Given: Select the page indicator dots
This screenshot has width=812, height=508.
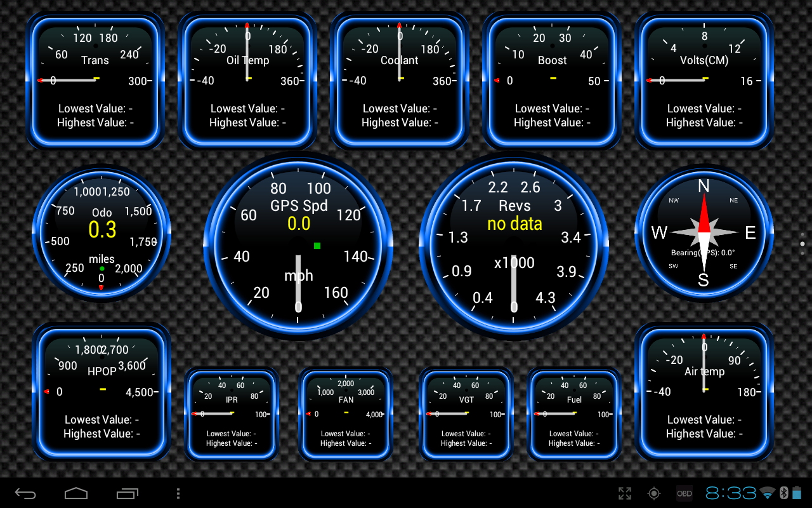Looking at the screenshot, I should [802, 244].
